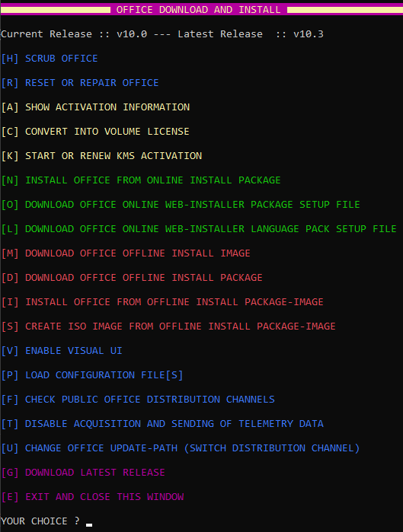
Task: Select DOWNLOAD OFFICE OFFLINE INSTALL IMAGE
Action: [x=126, y=253]
